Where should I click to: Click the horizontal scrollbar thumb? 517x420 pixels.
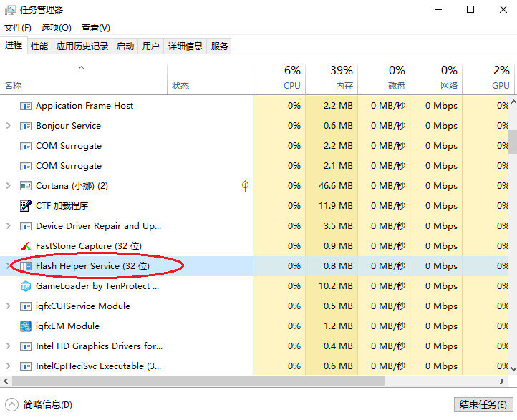(199, 381)
